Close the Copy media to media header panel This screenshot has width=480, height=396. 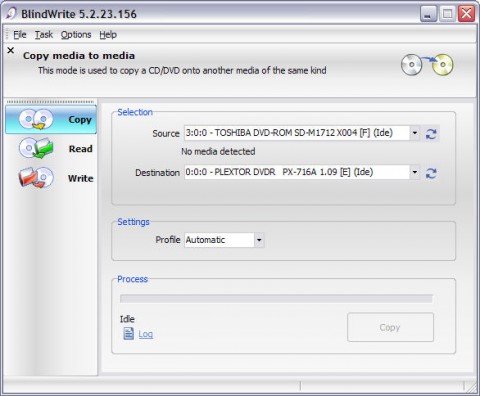tap(11, 50)
